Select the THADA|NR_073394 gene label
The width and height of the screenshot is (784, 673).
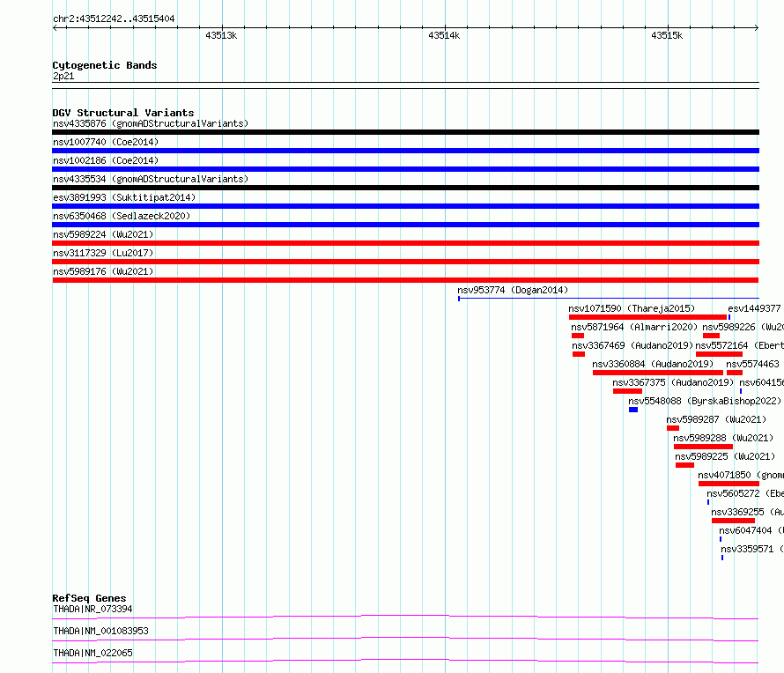coord(92,609)
